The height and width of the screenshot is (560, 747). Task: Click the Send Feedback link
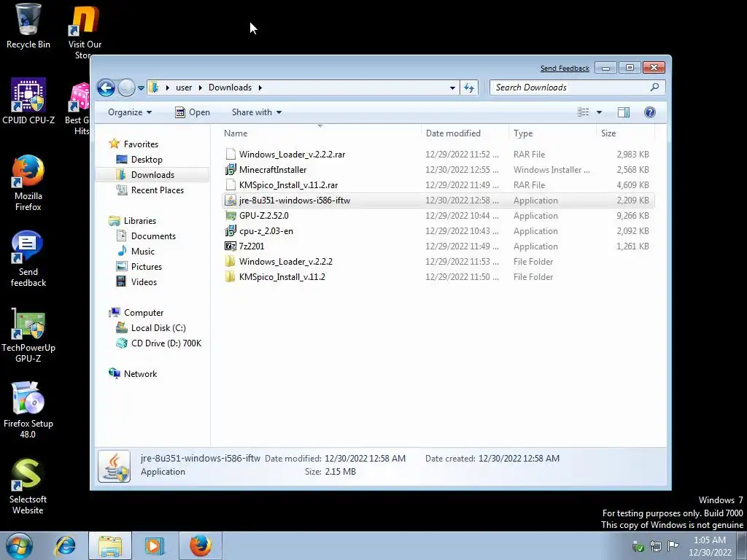pos(565,68)
